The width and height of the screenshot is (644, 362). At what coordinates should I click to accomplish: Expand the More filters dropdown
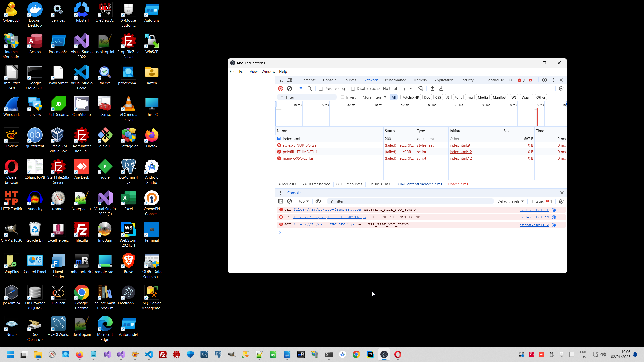tap(374, 97)
